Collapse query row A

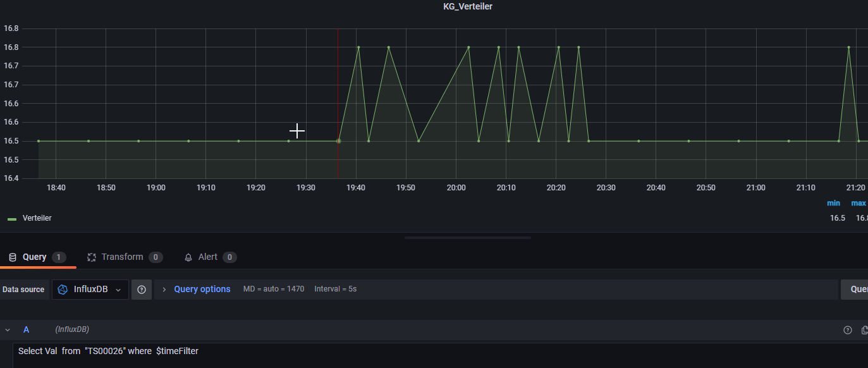tap(8, 330)
